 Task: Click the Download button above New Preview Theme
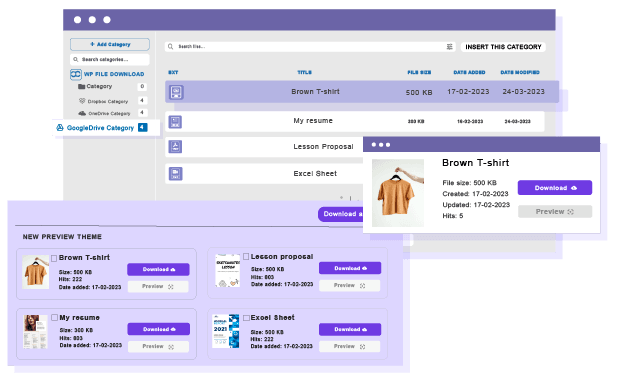341,214
